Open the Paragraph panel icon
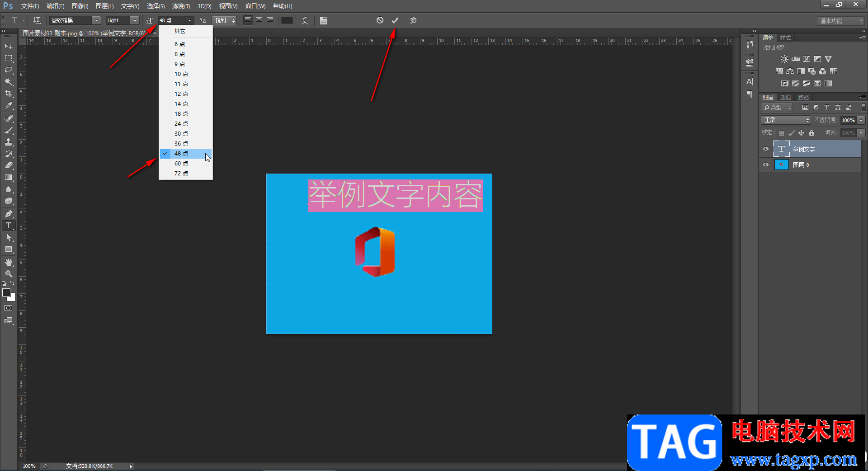The width and height of the screenshot is (868, 471). coord(750,94)
